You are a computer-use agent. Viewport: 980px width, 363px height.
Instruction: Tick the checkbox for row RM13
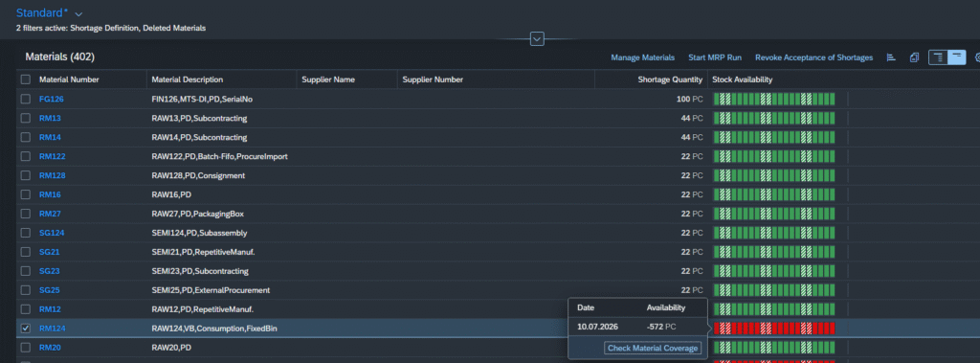click(25, 118)
